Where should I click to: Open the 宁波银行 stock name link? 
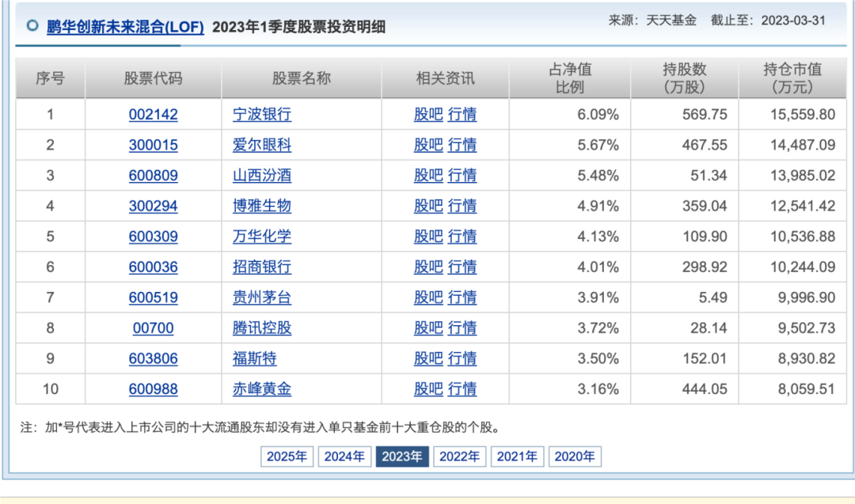pyautogui.click(x=262, y=115)
